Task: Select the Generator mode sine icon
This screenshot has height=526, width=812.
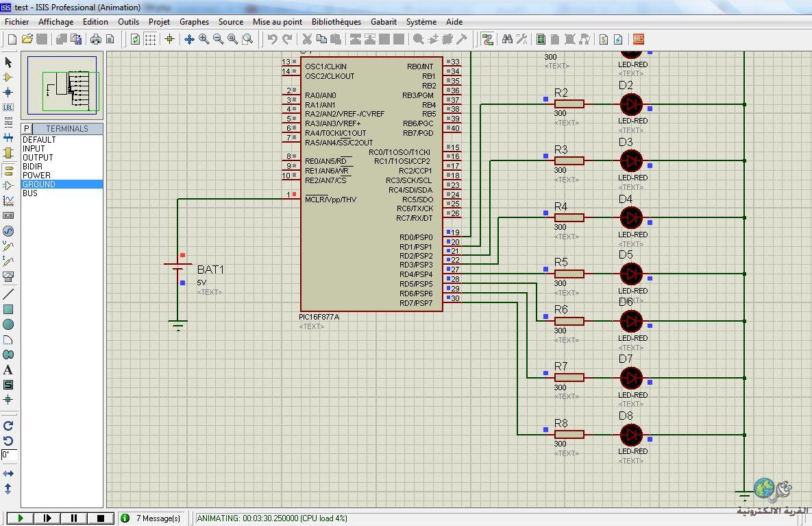Action: pos(8,230)
